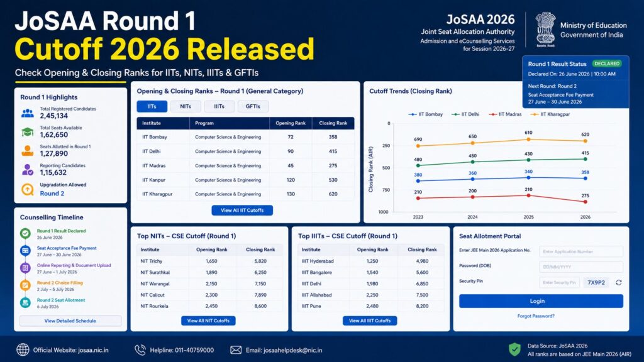
Task: Click the Round 2 upgradation link
Action: coord(52,194)
